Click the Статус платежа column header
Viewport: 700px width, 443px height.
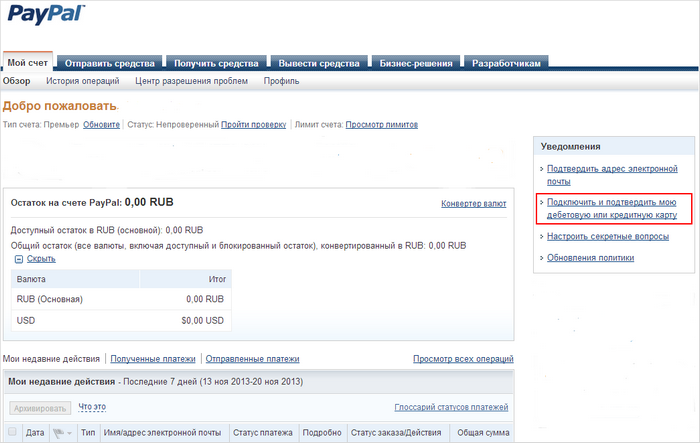pyautogui.click(x=262, y=433)
